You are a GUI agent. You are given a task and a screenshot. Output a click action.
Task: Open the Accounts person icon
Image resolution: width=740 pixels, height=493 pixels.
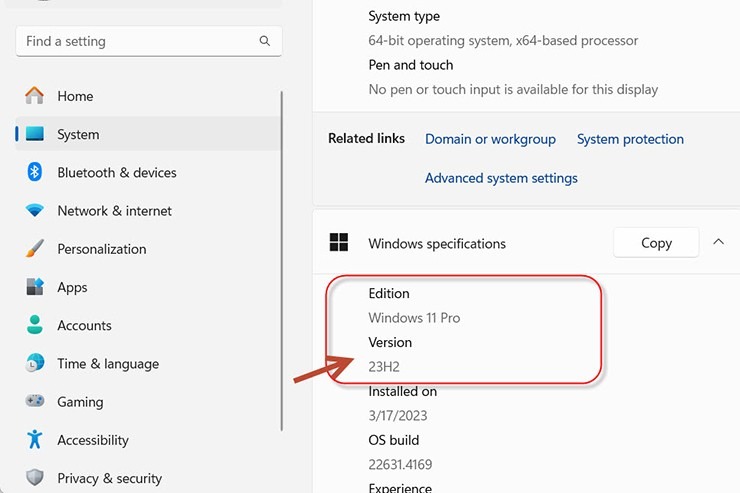pos(35,326)
